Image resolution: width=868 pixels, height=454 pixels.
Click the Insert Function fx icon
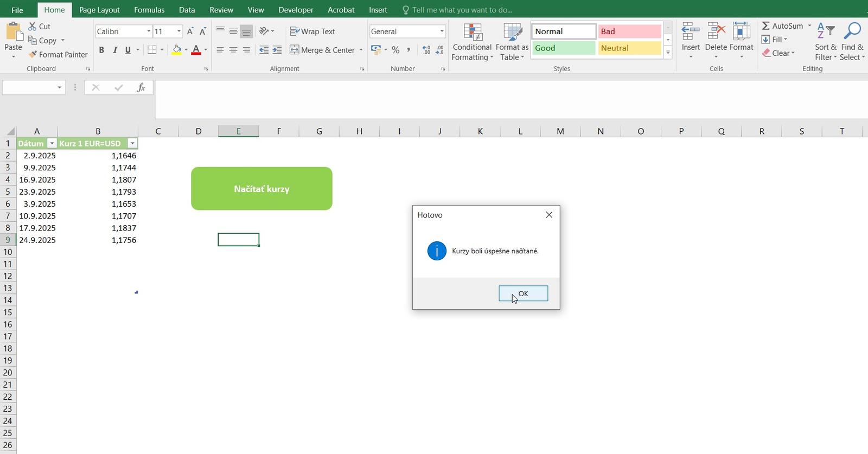(x=141, y=87)
